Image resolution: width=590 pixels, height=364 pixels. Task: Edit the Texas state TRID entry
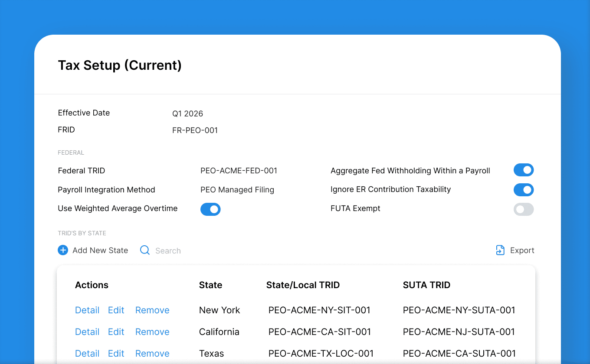116,353
